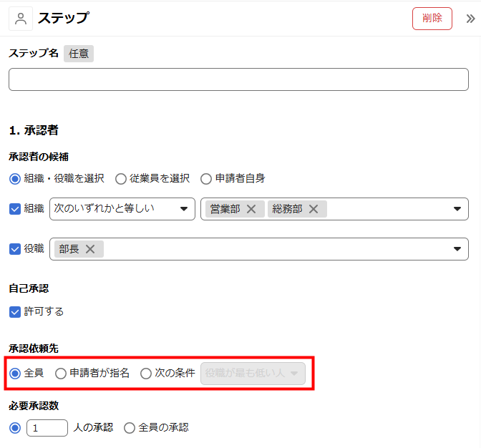The image size is (481, 448).
Task: Select 従業員を選択 radio option
Action: (121, 178)
